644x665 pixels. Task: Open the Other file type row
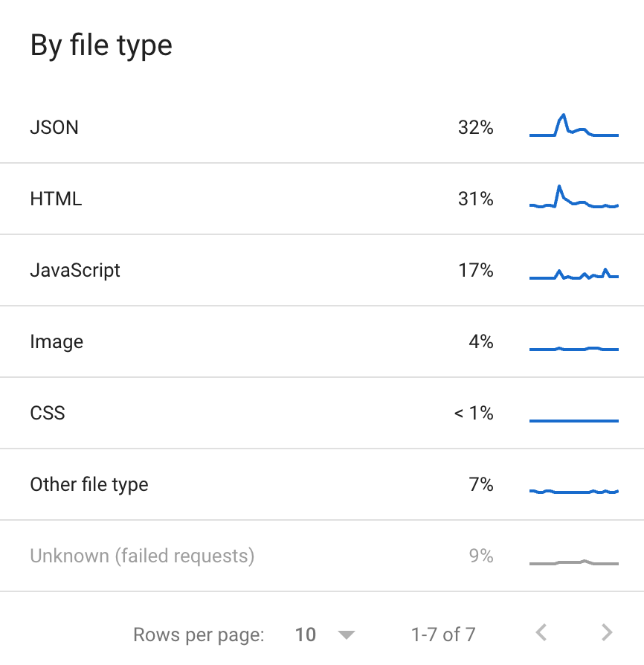[89, 484]
